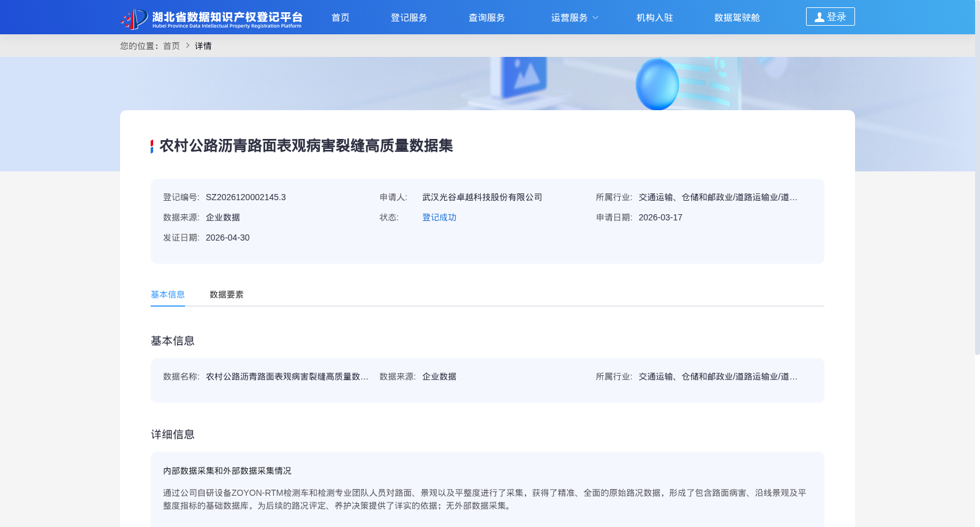
Task: Click the 登记成功 status link
Action: click(439, 217)
